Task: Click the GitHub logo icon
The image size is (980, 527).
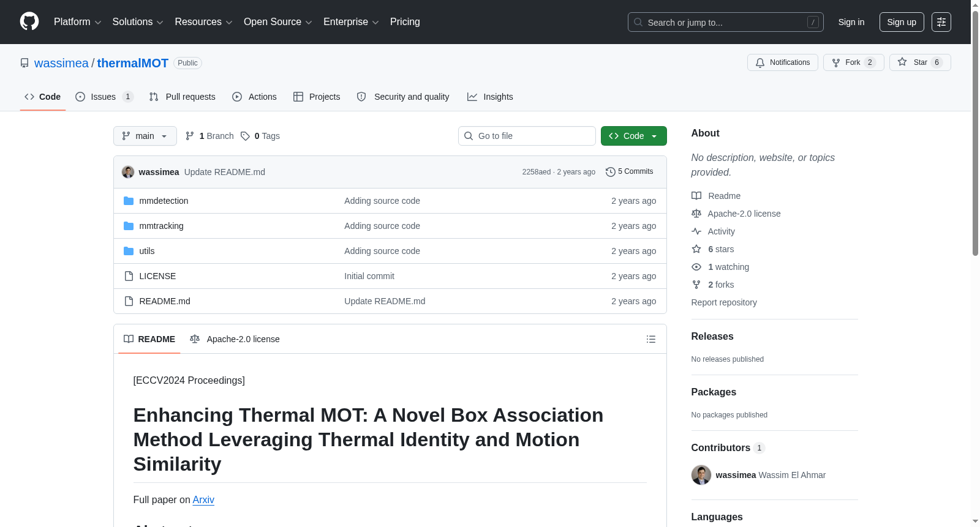Action: (x=29, y=22)
